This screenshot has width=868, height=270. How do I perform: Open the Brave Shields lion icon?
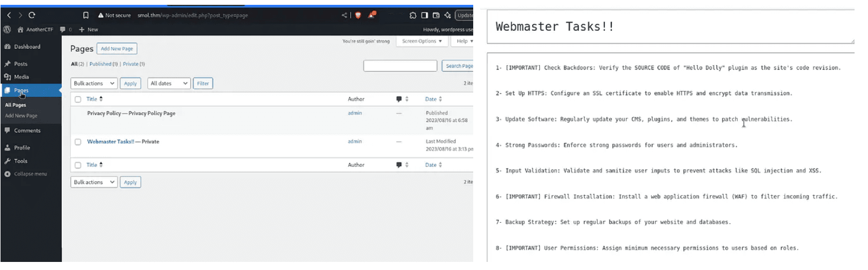click(358, 15)
